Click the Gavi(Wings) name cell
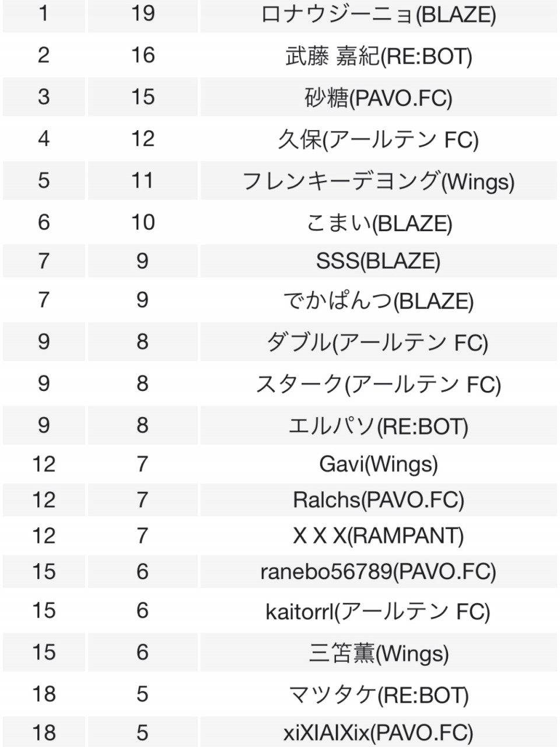 point(378,465)
